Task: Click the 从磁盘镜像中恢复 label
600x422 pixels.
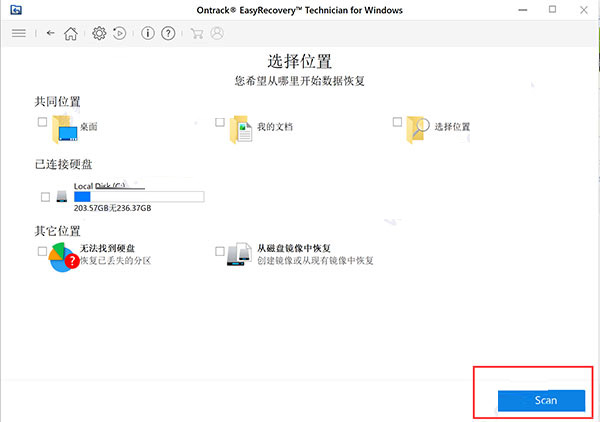Action: point(293,248)
